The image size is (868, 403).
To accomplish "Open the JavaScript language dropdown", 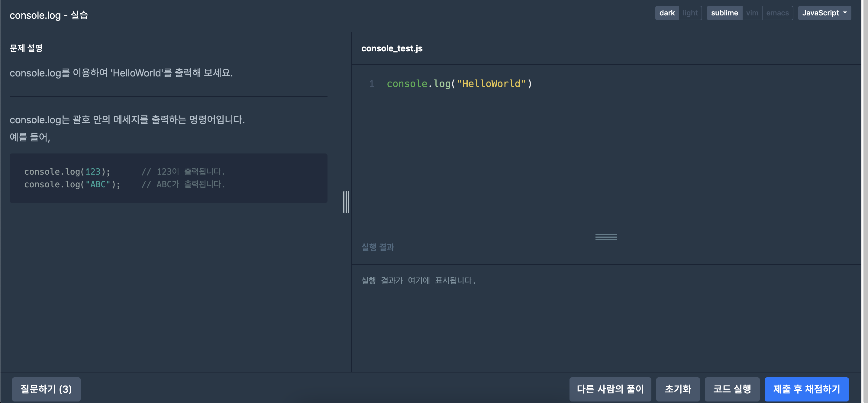I will tap(824, 13).
